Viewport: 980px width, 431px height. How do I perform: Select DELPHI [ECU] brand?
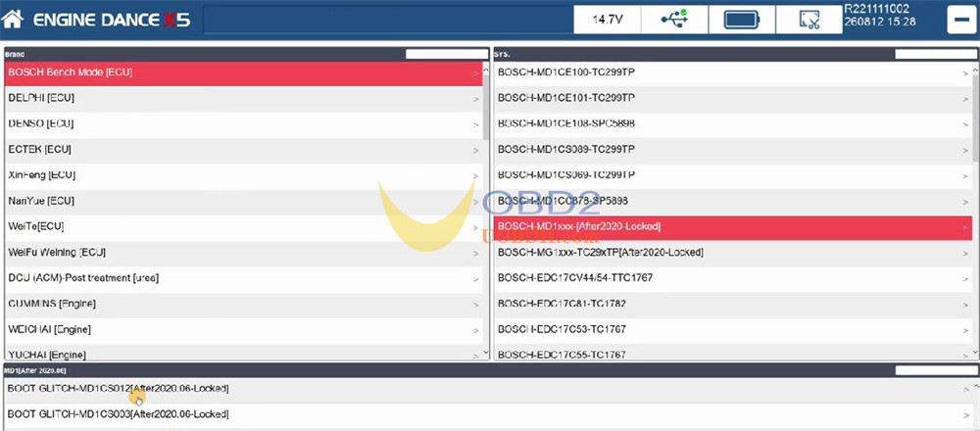[x=244, y=99]
